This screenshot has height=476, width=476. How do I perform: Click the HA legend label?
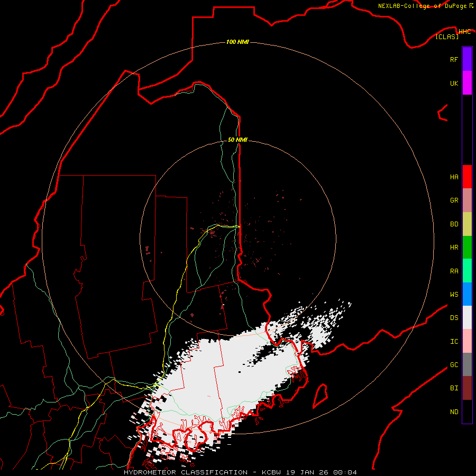pyautogui.click(x=454, y=177)
